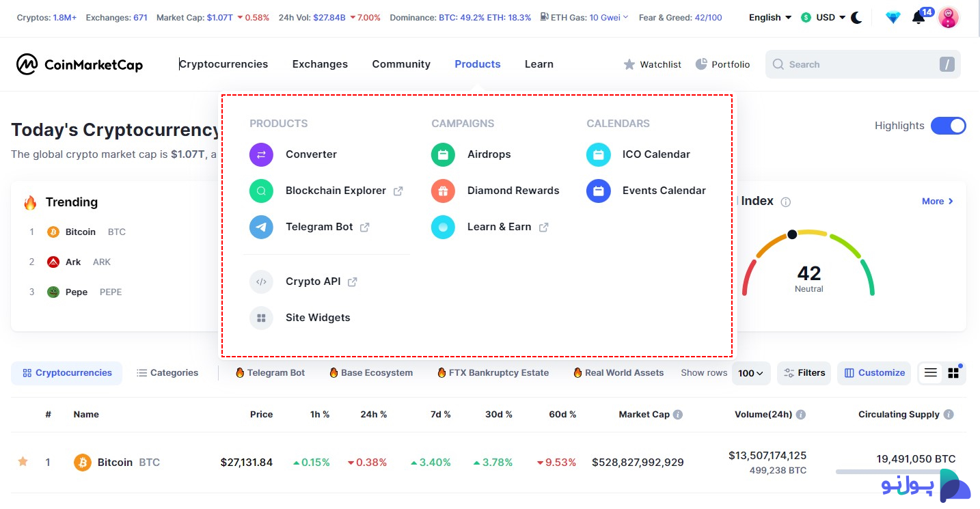Click the ICO Calendar icon
The height and width of the screenshot is (509, 980).
598,154
